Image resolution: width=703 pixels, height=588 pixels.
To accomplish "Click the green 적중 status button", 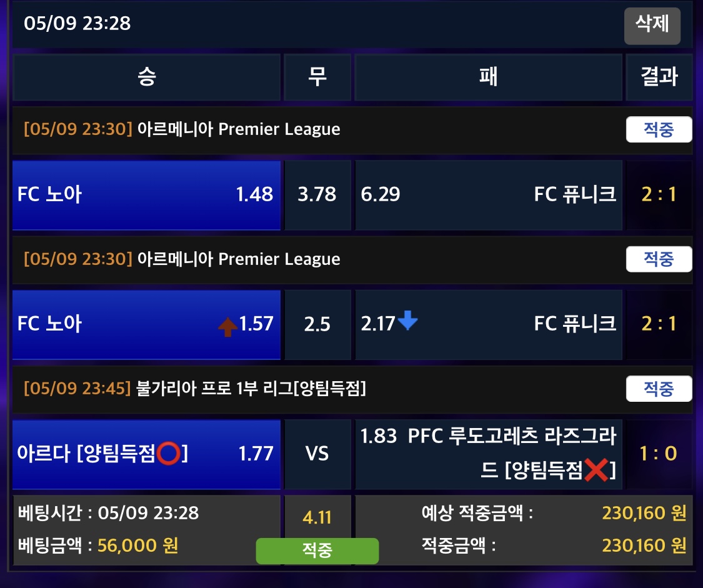I will 317,551.
